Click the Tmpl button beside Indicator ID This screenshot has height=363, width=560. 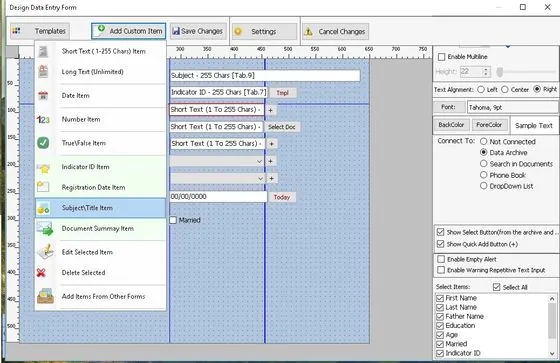coord(282,93)
